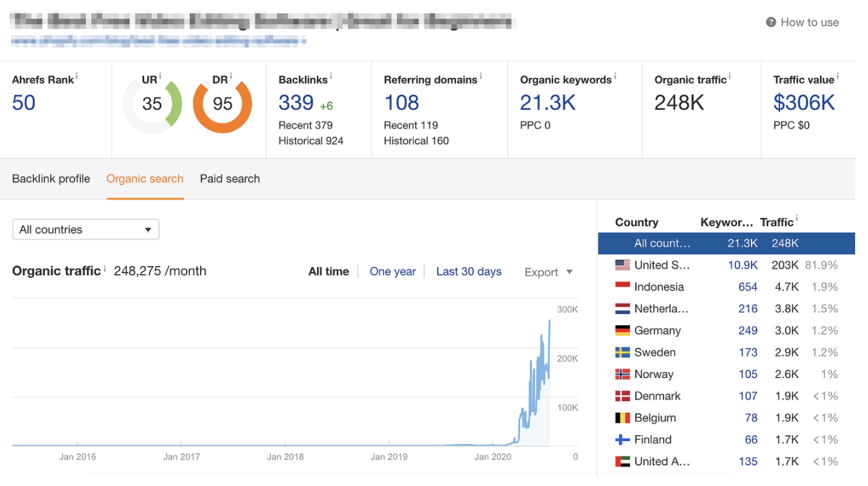Click the Backlinks info icon

pos(332,76)
